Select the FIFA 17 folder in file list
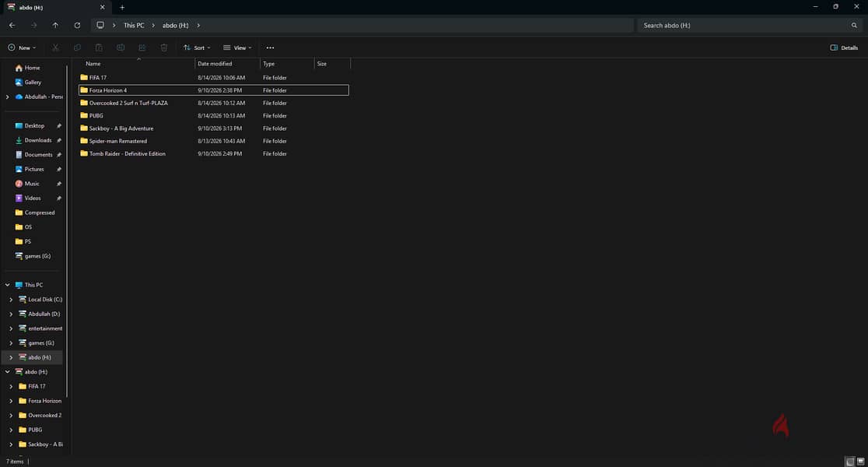Image resolution: width=868 pixels, height=467 pixels. click(x=214, y=78)
